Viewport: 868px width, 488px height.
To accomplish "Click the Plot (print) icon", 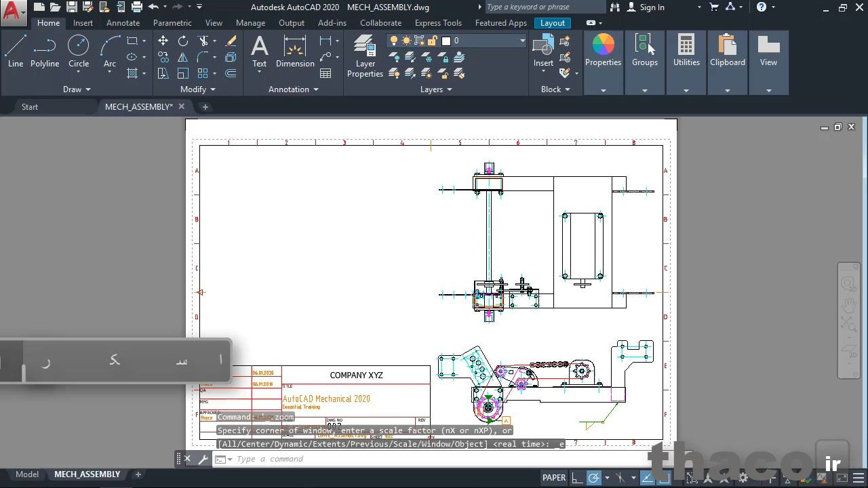I will point(137,7).
